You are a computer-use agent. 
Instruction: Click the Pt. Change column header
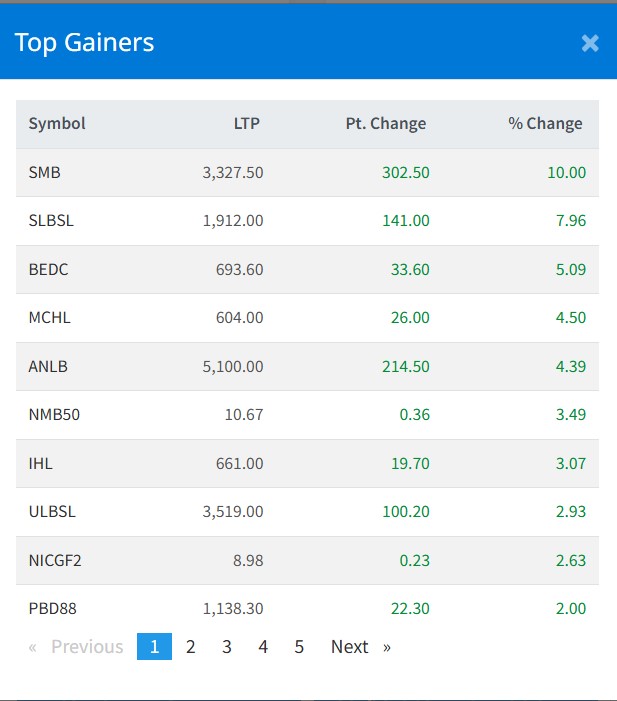(384, 124)
